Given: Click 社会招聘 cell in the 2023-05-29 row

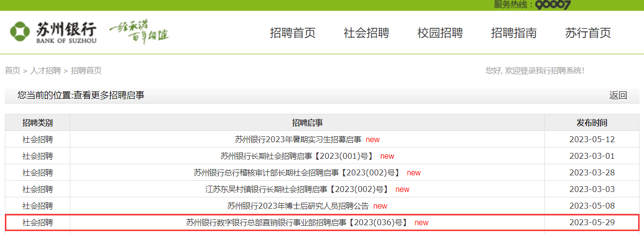Looking at the screenshot, I should 38,222.
